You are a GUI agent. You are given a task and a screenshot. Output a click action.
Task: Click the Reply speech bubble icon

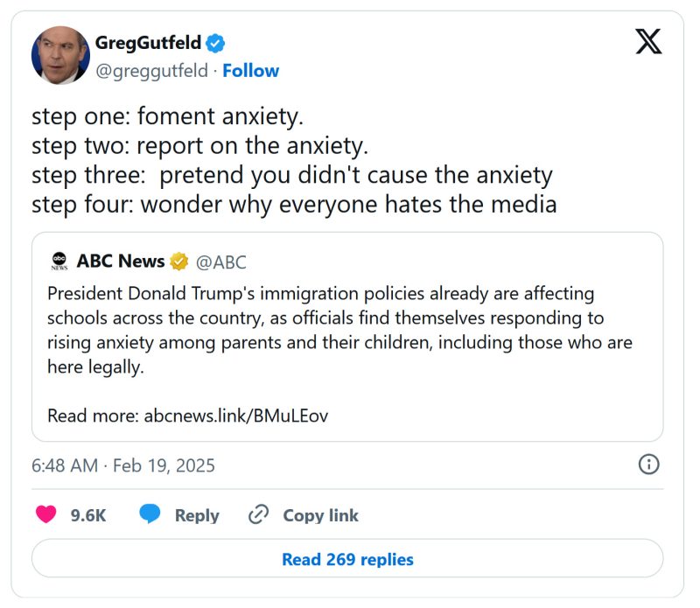[x=150, y=515]
